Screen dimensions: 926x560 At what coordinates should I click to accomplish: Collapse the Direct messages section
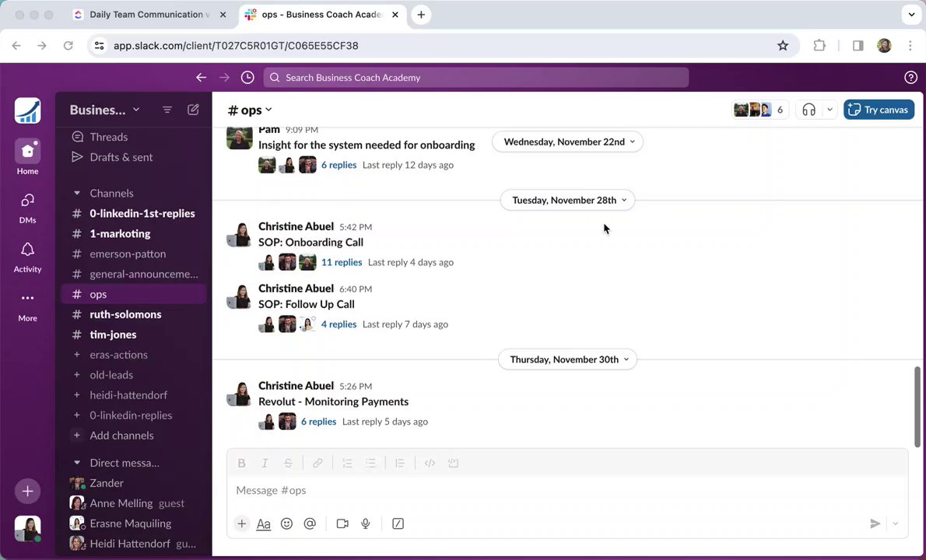77,463
